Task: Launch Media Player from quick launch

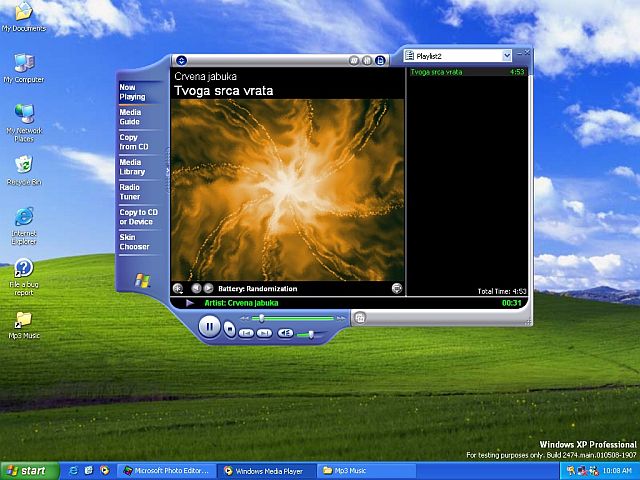Action: pyautogui.click(x=104, y=471)
